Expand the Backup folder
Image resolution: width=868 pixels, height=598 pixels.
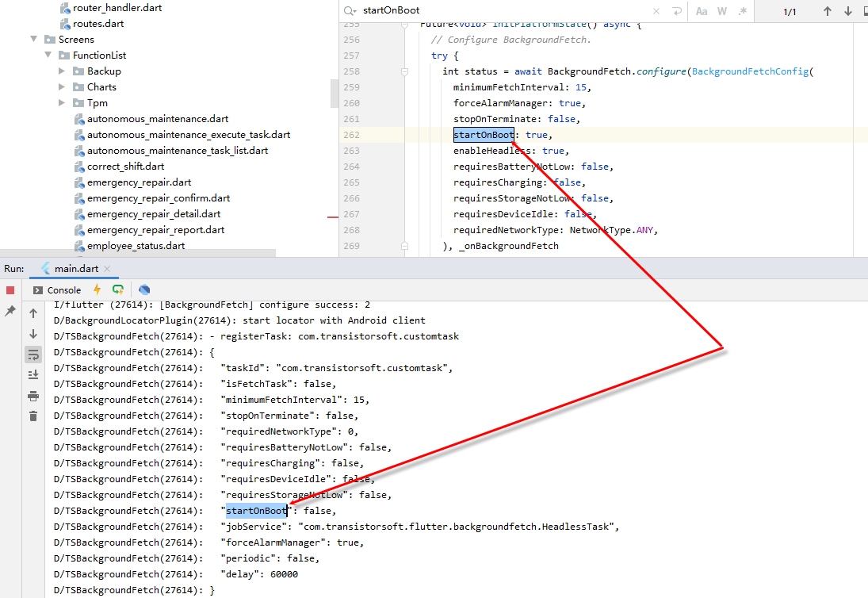62,71
